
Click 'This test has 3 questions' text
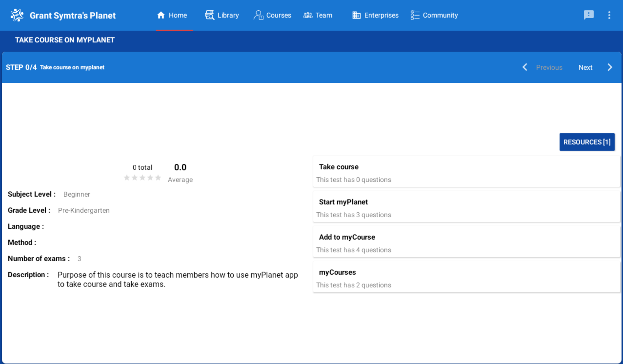(x=353, y=215)
